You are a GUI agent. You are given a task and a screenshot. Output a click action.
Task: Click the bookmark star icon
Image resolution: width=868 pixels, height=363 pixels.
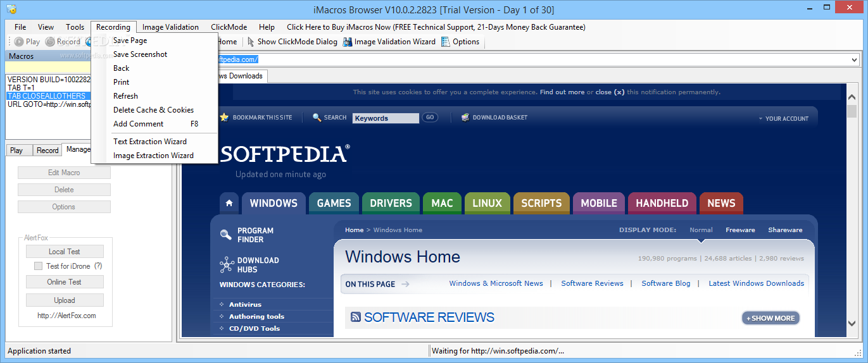[223, 118]
